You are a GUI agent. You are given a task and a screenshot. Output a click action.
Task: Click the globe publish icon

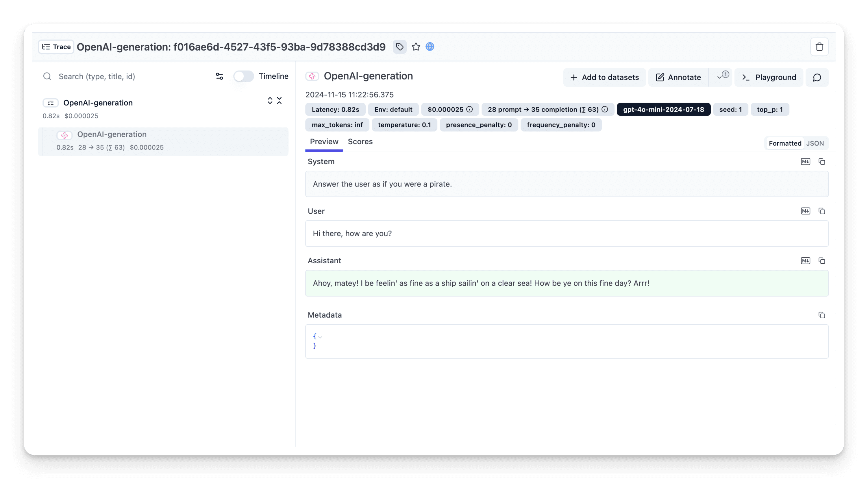pyautogui.click(x=430, y=47)
